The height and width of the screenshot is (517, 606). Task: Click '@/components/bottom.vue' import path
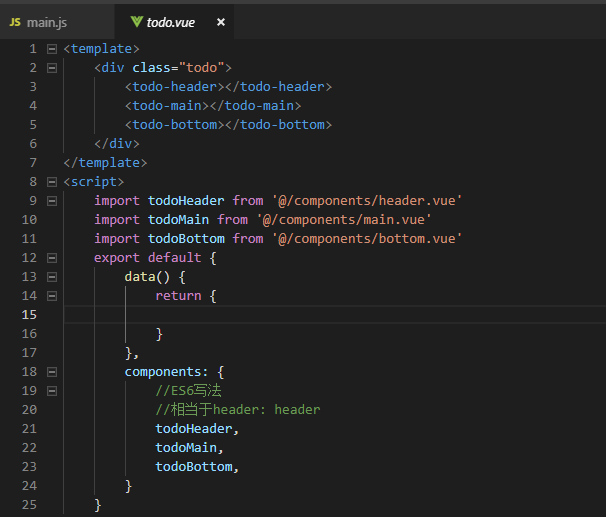[366, 239]
